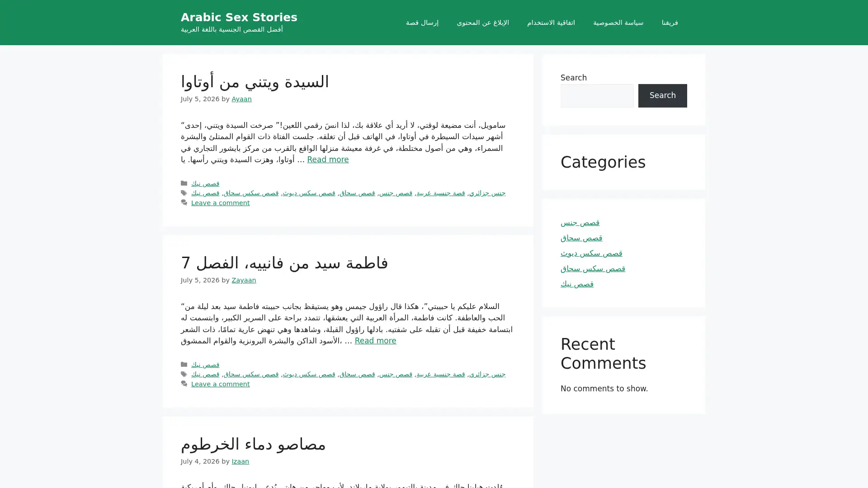Open the third post title link
Viewport: 868px width, 488px height.
click(253, 445)
